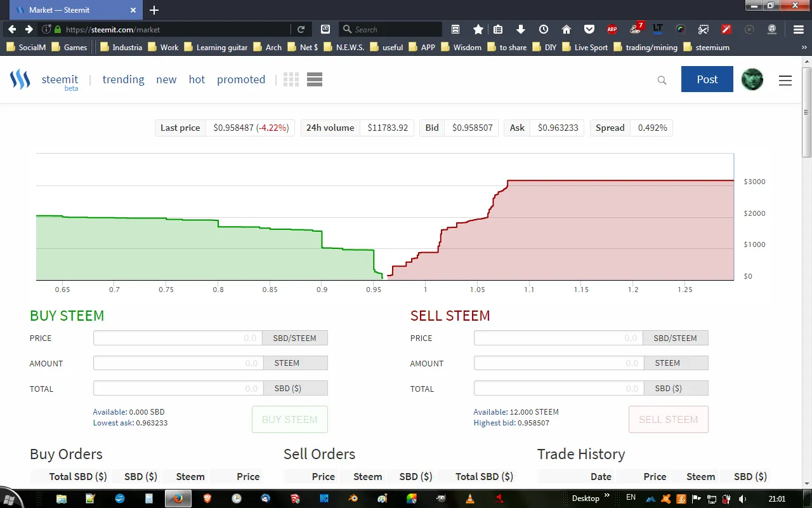The width and height of the screenshot is (812, 508).
Task: Go forward with browser forward arrow
Action: click(29, 29)
